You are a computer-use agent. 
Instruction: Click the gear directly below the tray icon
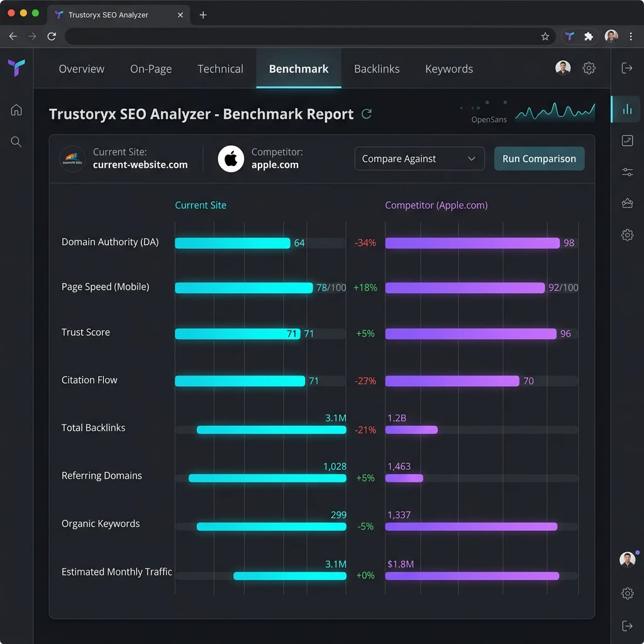click(627, 235)
